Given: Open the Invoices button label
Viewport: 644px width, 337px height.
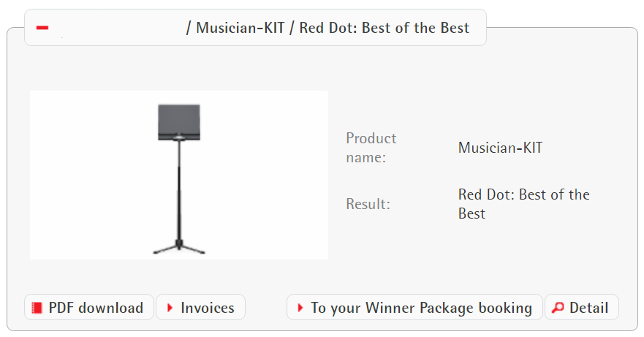Looking at the screenshot, I should click(x=208, y=308).
